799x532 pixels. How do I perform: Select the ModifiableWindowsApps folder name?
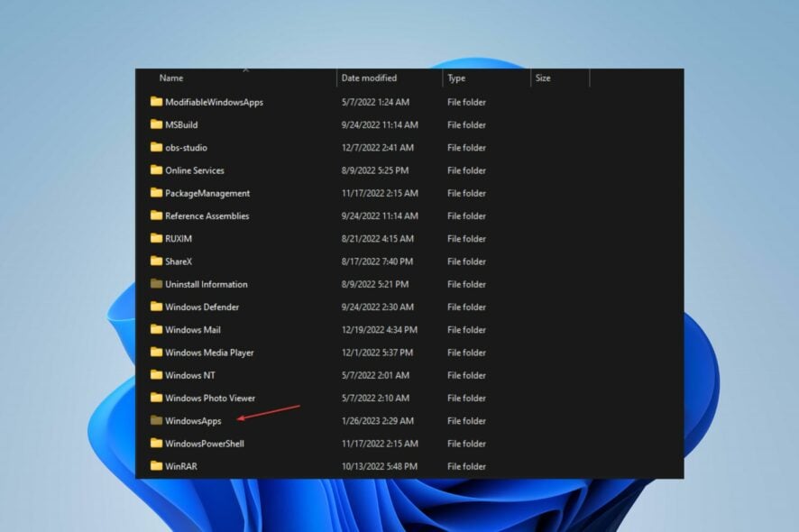click(x=214, y=102)
